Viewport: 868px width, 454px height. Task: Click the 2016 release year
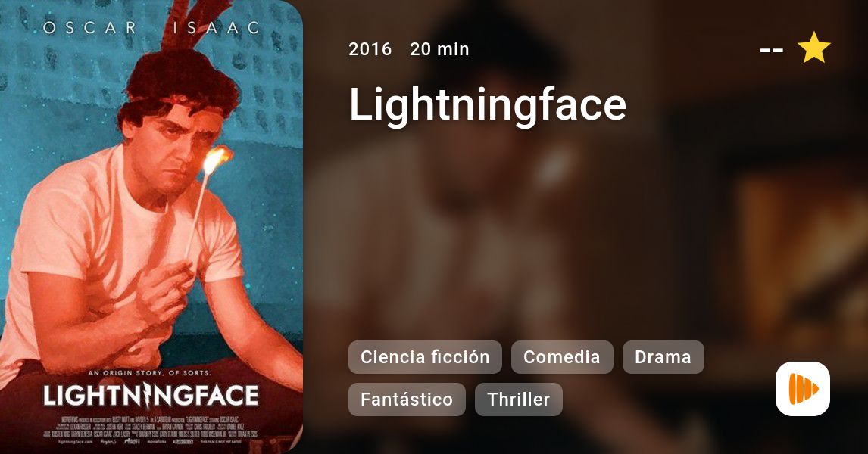click(x=370, y=49)
